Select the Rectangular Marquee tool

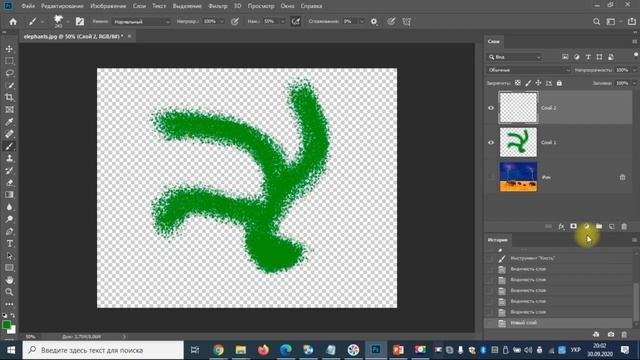(9, 61)
